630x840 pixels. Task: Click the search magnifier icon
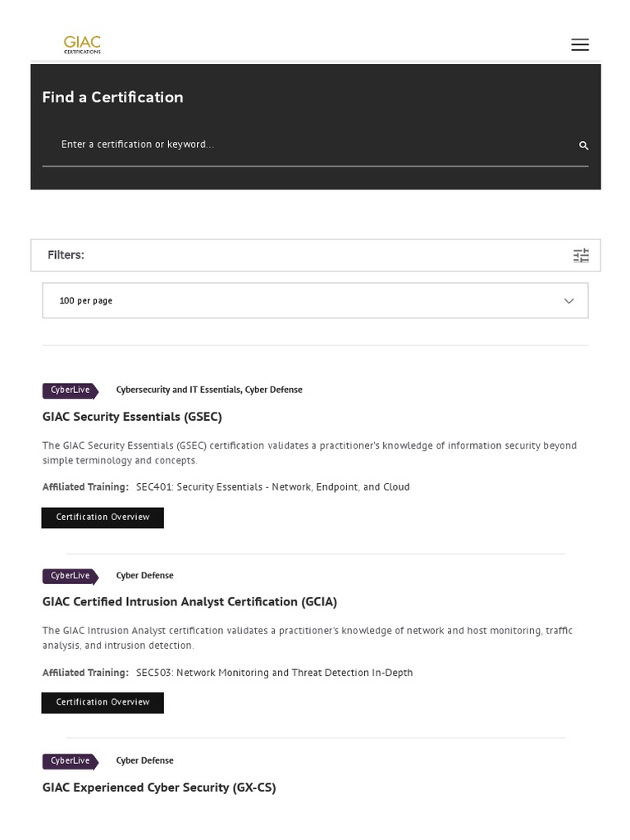point(583,145)
